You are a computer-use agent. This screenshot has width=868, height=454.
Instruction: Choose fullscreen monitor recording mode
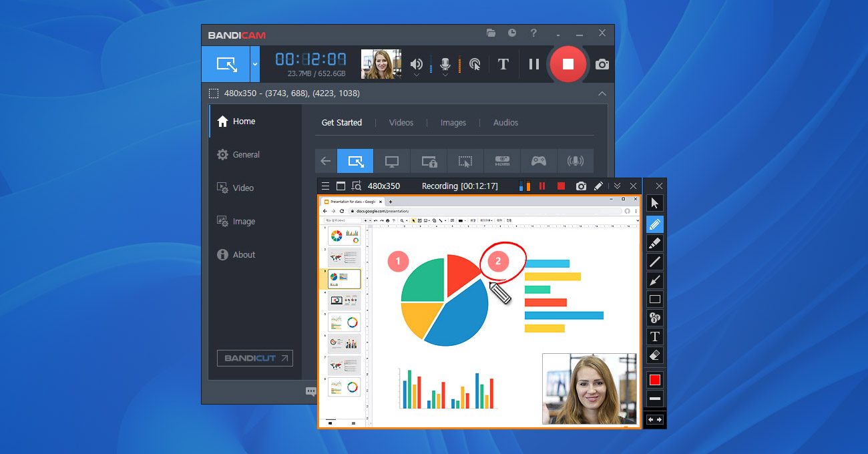coord(392,161)
